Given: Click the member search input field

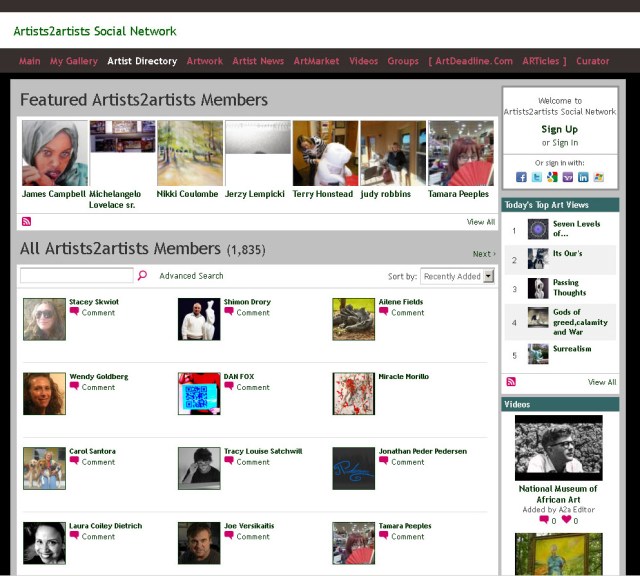Looking at the screenshot, I should tap(77, 275).
